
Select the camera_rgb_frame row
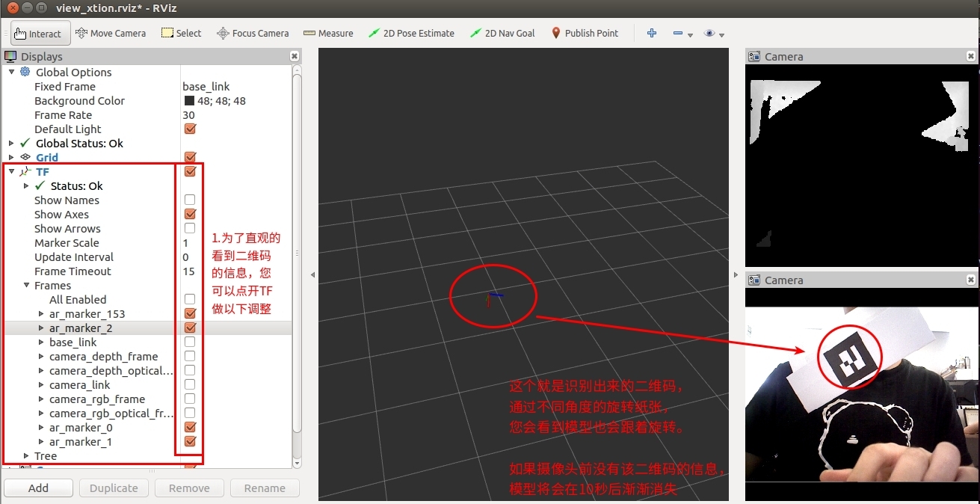coord(97,399)
